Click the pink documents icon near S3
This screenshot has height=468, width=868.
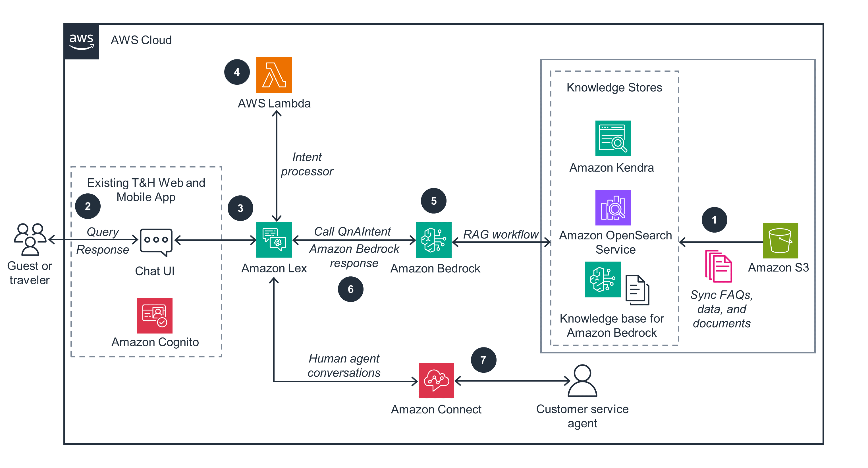pos(719,266)
